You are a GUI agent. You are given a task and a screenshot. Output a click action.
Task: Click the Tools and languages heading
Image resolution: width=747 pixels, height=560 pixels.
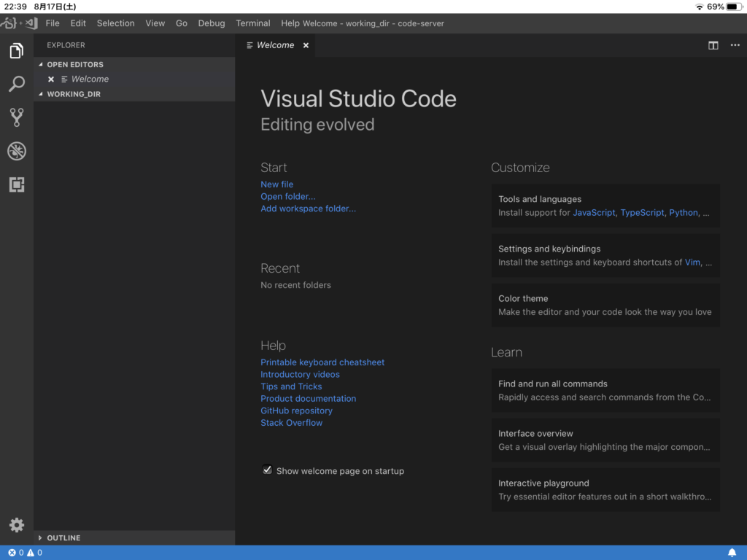540,199
